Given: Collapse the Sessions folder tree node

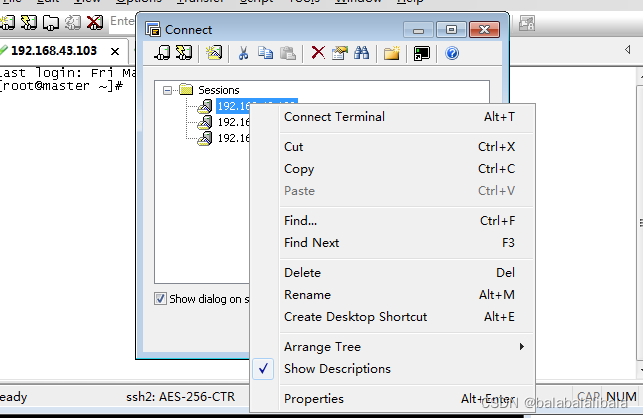Looking at the screenshot, I should [167, 90].
